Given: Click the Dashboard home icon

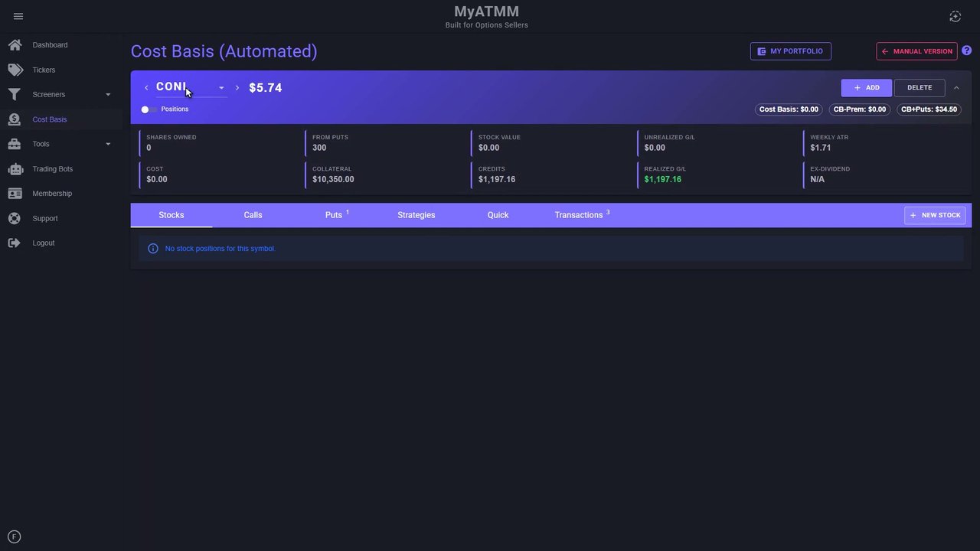Looking at the screenshot, I should [x=15, y=45].
